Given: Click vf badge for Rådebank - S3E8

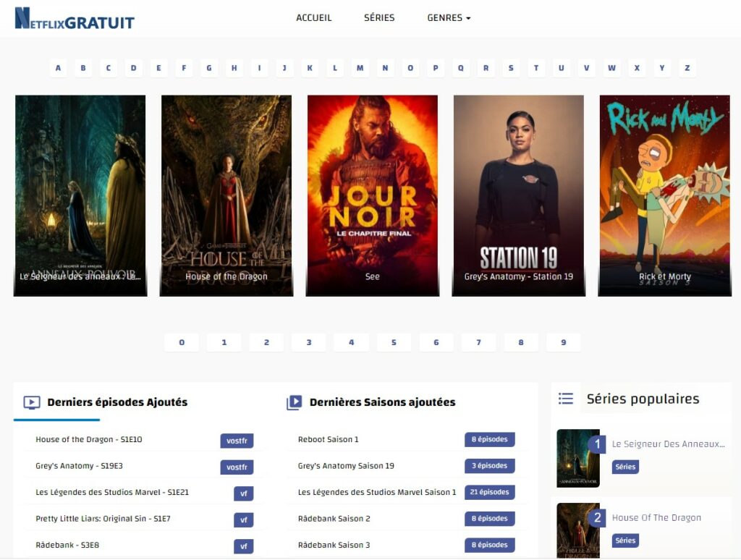Looking at the screenshot, I should click(244, 546).
